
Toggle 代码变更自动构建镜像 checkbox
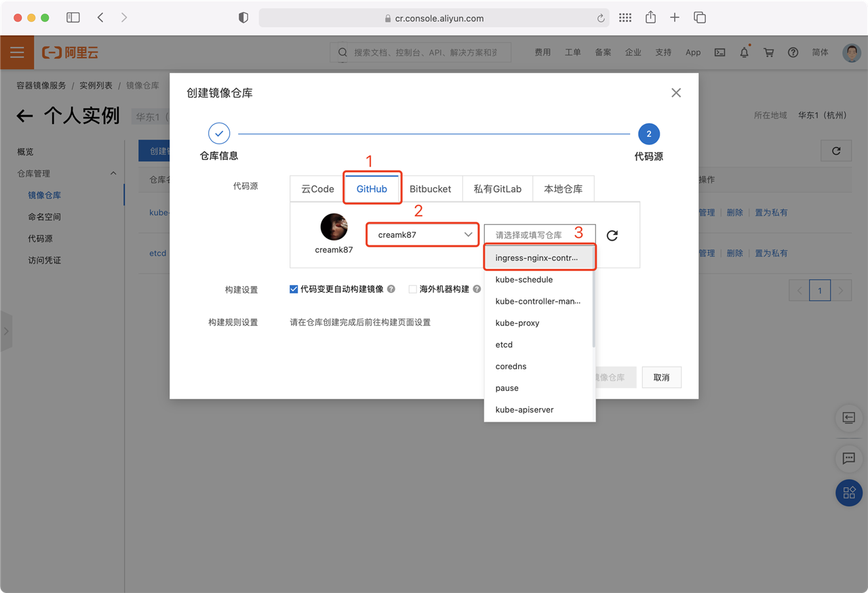[x=294, y=289]
